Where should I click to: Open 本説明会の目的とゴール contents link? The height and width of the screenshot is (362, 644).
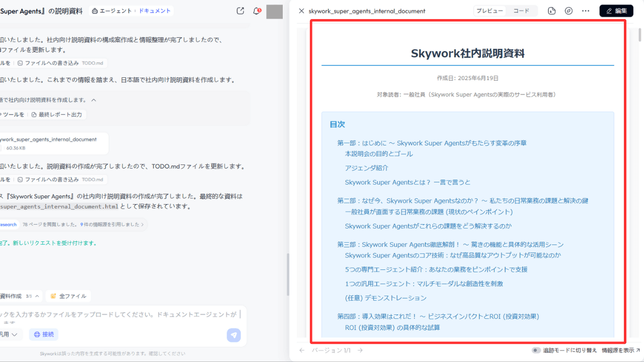pos(379,154)
